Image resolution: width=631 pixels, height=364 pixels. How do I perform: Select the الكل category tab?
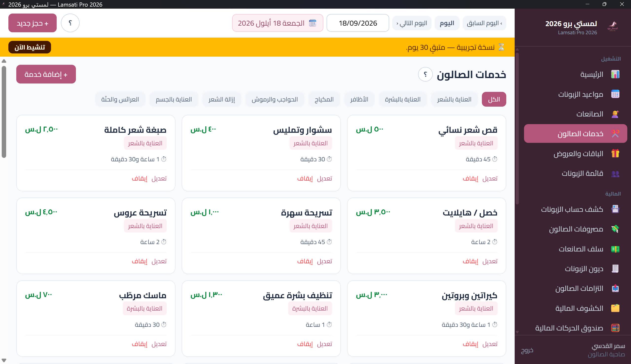[494, 99]
